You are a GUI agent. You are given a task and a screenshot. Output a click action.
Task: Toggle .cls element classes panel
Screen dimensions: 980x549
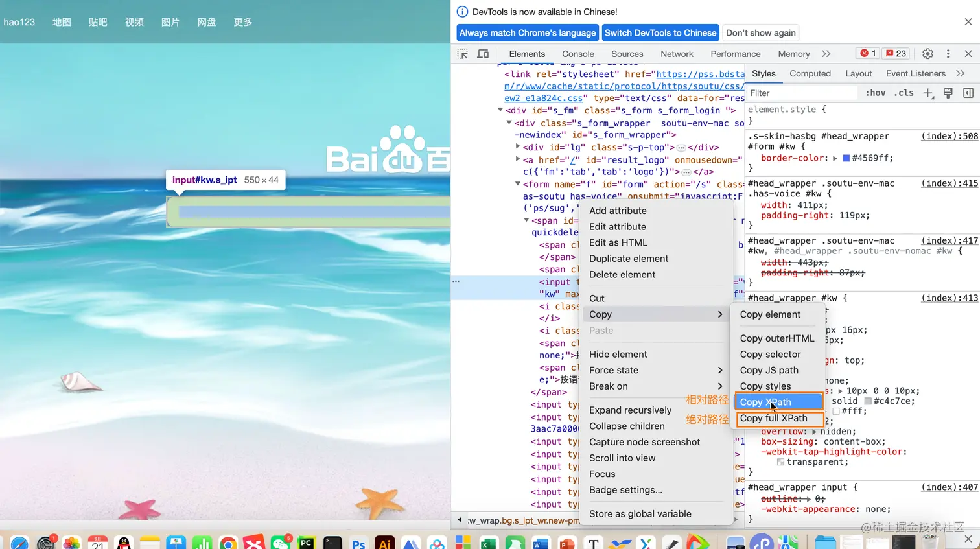point(904,93)
